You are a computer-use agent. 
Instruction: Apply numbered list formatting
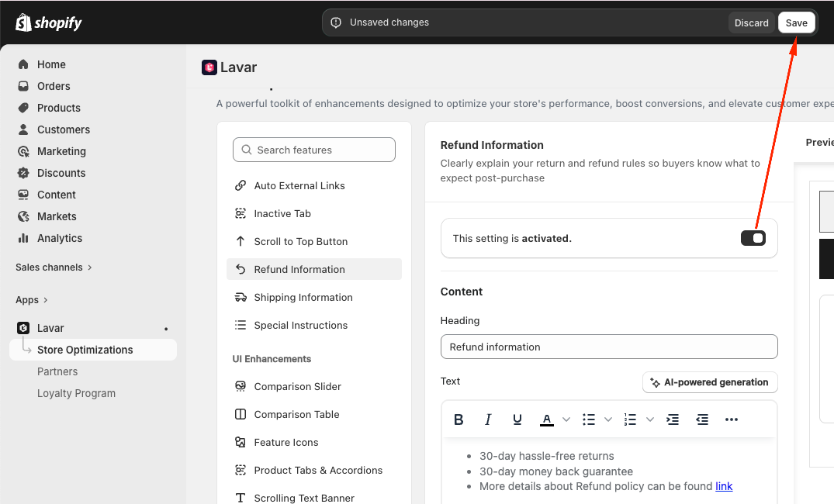(630, 419)
